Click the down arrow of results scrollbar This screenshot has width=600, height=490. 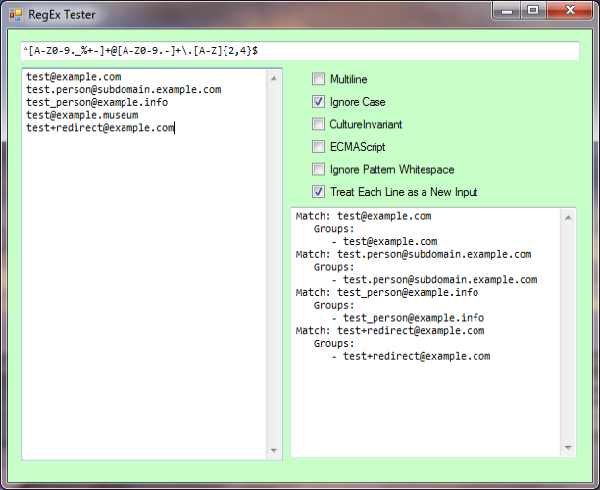(x=569, y=449)
